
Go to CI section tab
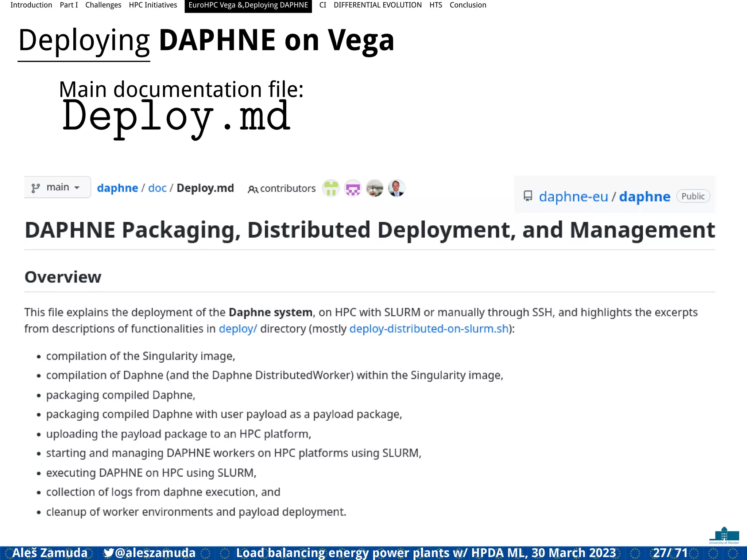[323, 5]
